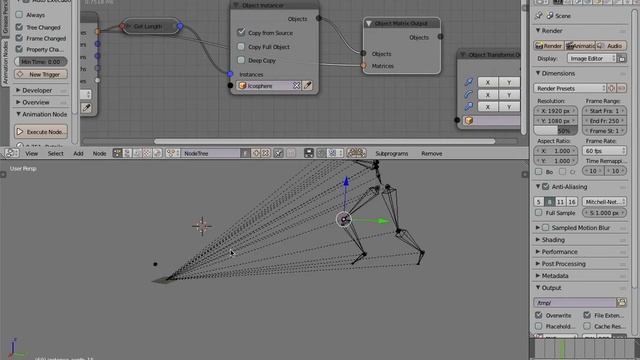Click the 3D cursor crosshair in viewport
This screenshot has height=360, width=640.
click(x=202, y=226)
